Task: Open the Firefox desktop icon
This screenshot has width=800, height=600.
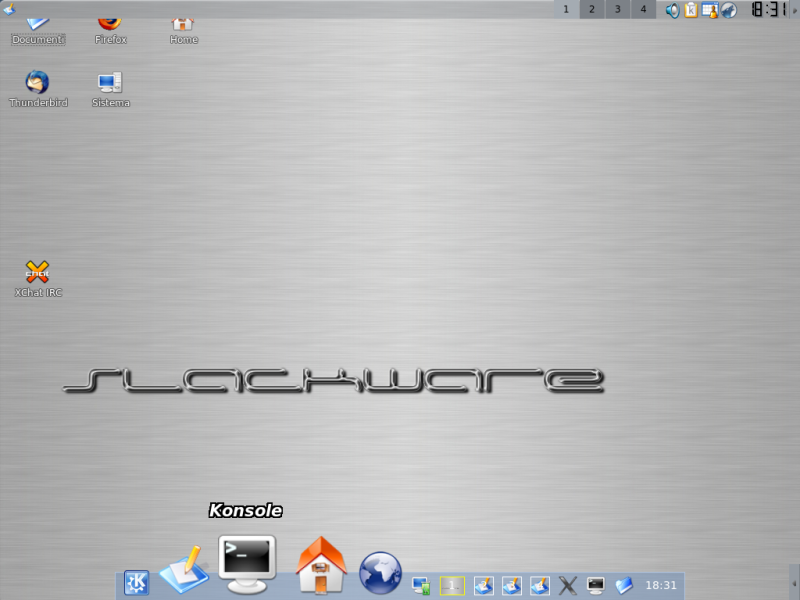Action: (x=110, y=32)
